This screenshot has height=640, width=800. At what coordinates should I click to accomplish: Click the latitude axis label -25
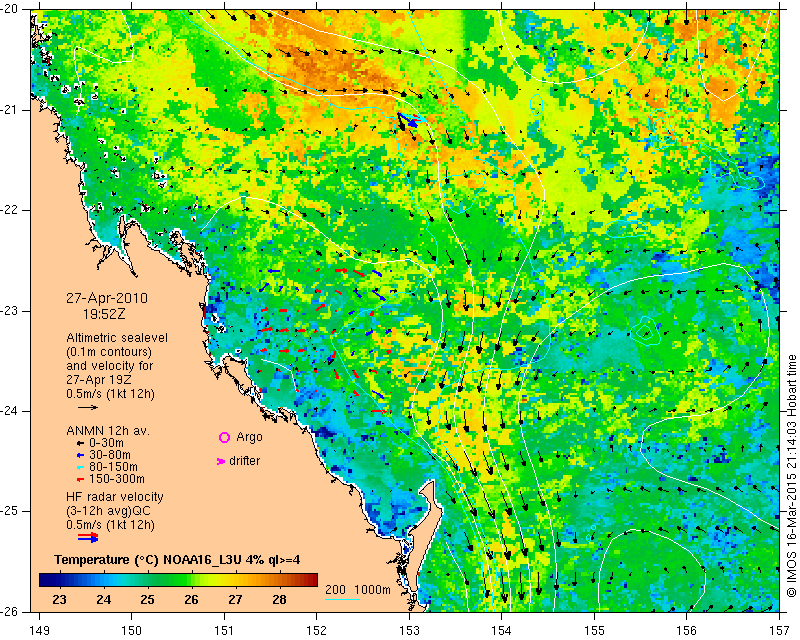click(x=9, y=511)
